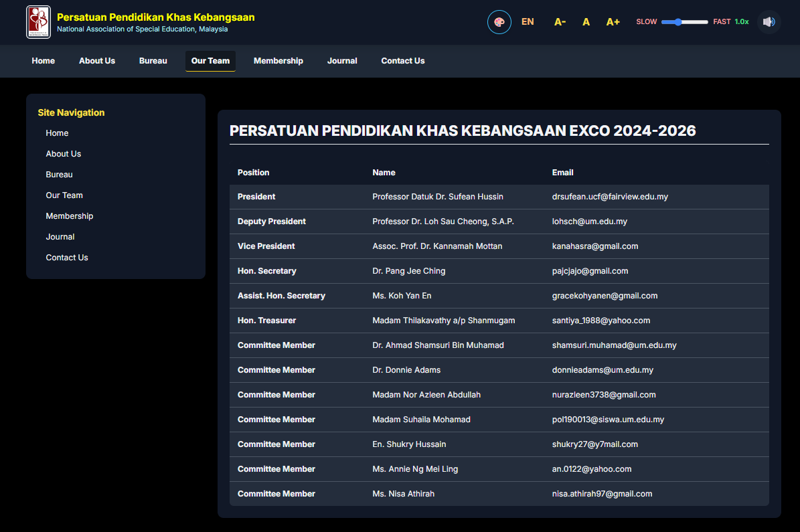800x532 pixels.
Task: Select name Dr. Donnie Adams
Action: 406,370
